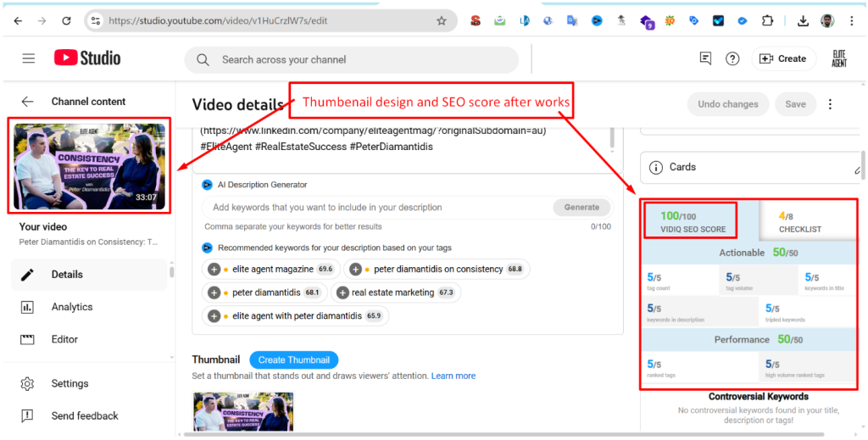The width and height of the screenshot is (868, 440).
Task: Open the Help question mark icon
Action: coord(732,58)
